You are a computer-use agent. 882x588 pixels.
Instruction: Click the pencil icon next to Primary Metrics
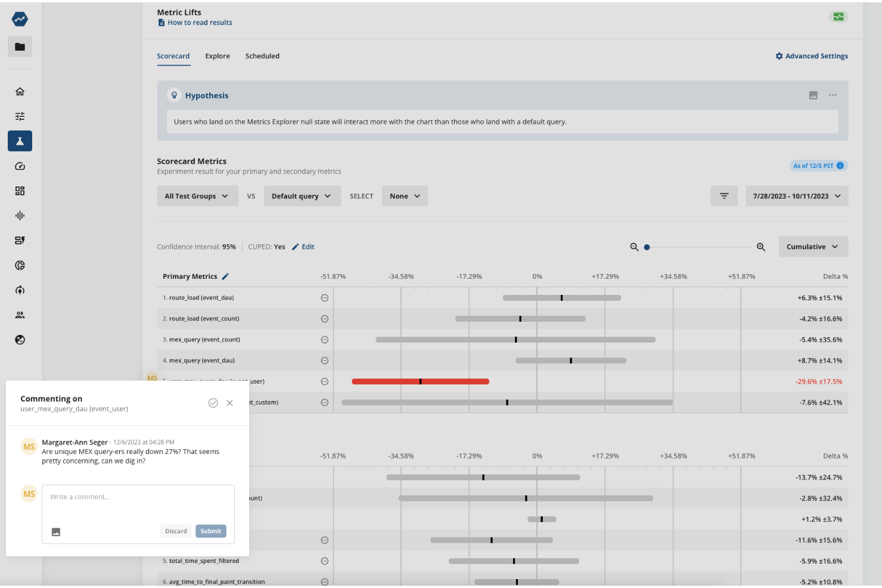pyautogui.click(x=225, y=276)
